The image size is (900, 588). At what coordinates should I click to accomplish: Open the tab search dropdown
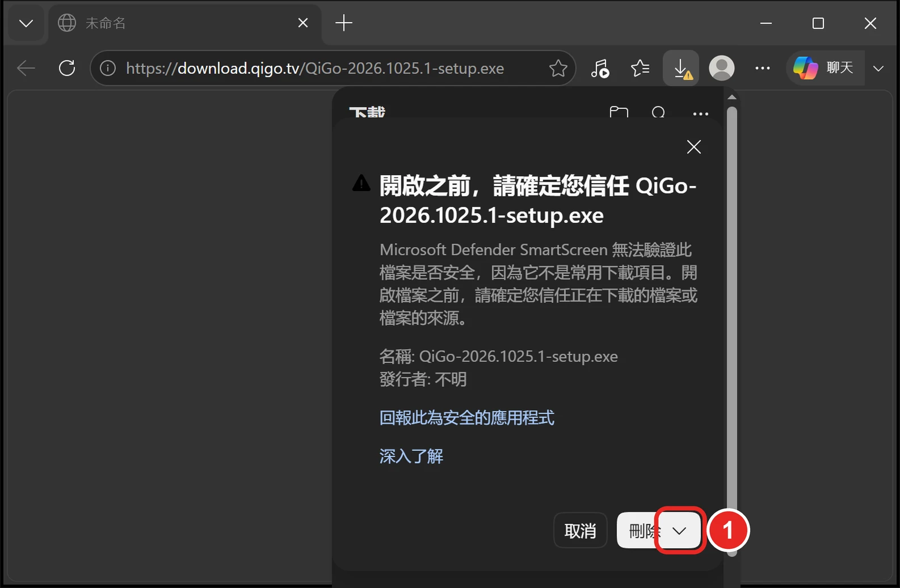click(x=26, y=23)
